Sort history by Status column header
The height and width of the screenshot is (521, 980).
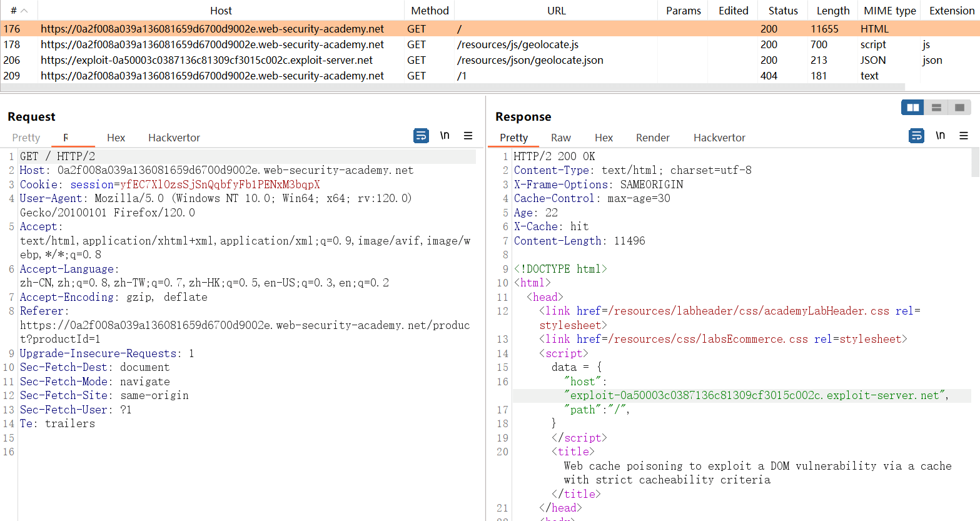783,11
